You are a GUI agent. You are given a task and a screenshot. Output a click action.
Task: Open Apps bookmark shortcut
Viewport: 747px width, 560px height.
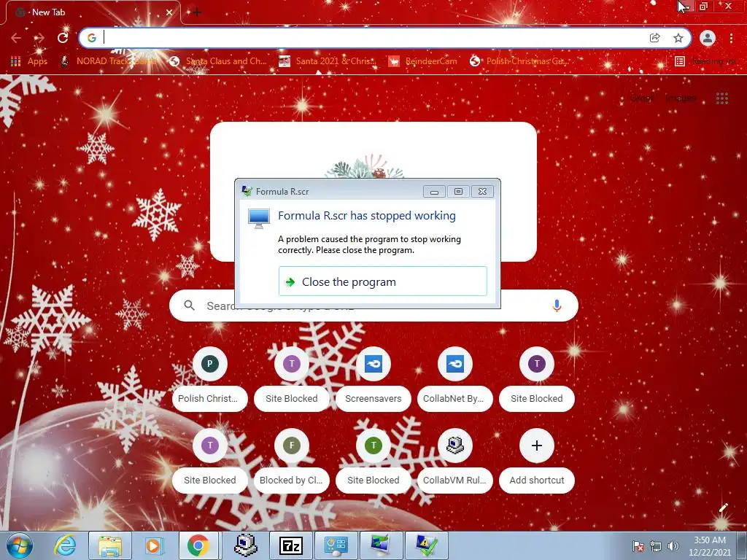click(29, 61)
